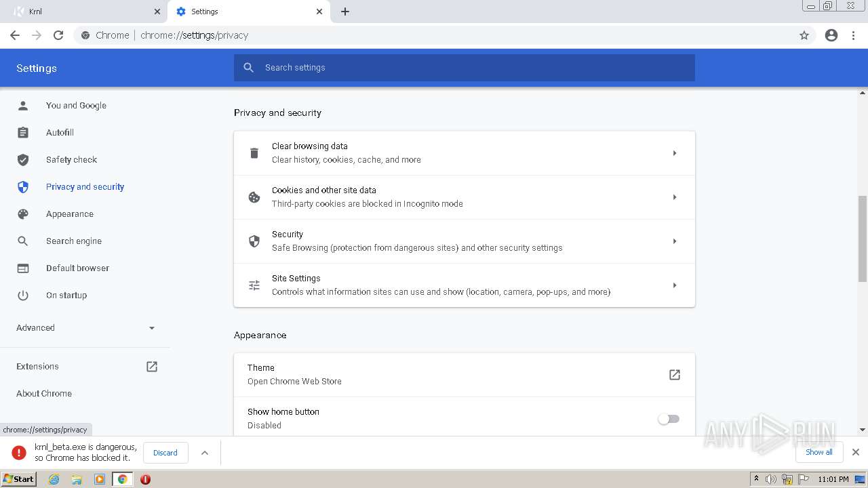Go back using the browser back arrow

click(x=15, y=35)
